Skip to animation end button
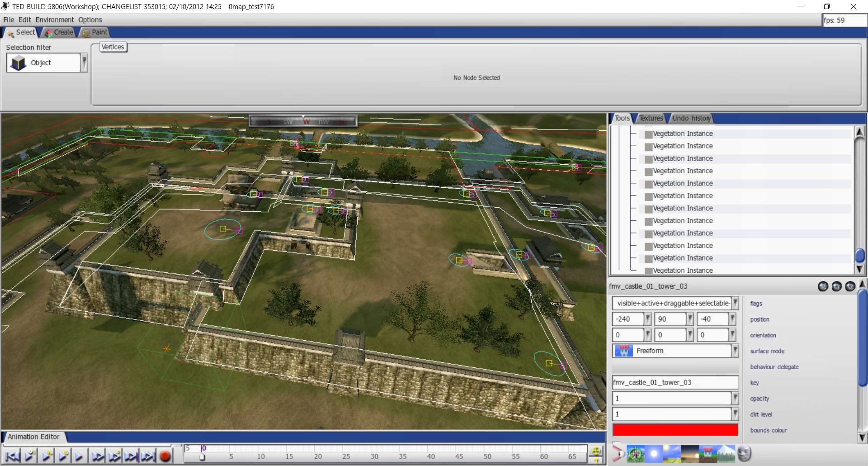 point(147,456)
